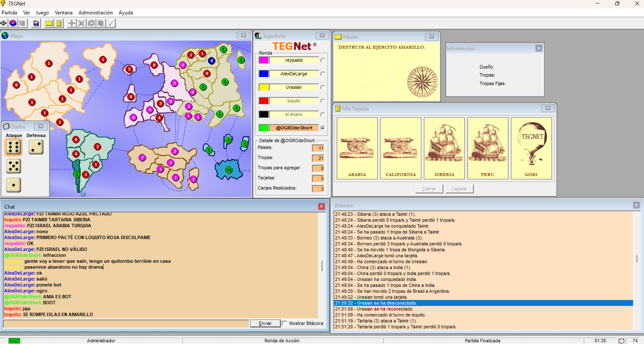
Task: Click the connect plug icon in toolbar
Action: [4, 23]
